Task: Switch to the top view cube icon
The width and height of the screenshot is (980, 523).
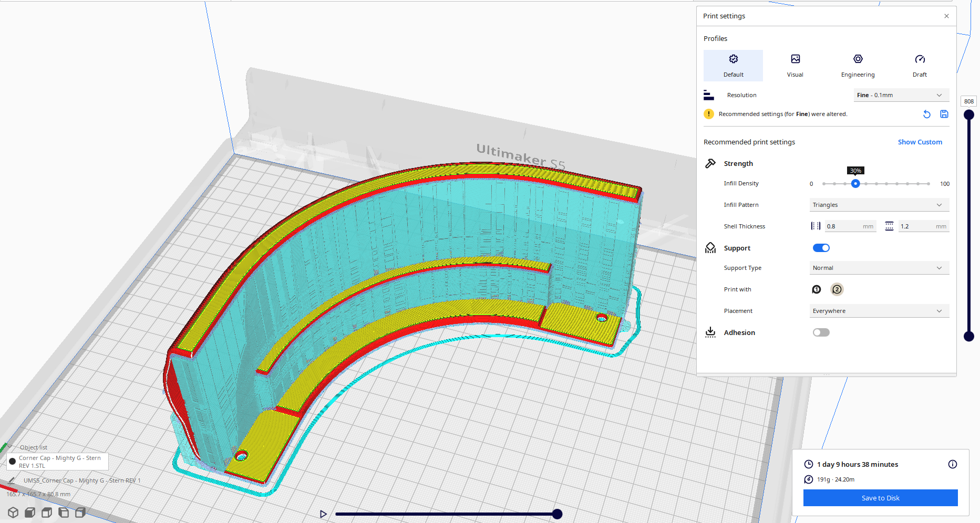Action: [47, 513]
